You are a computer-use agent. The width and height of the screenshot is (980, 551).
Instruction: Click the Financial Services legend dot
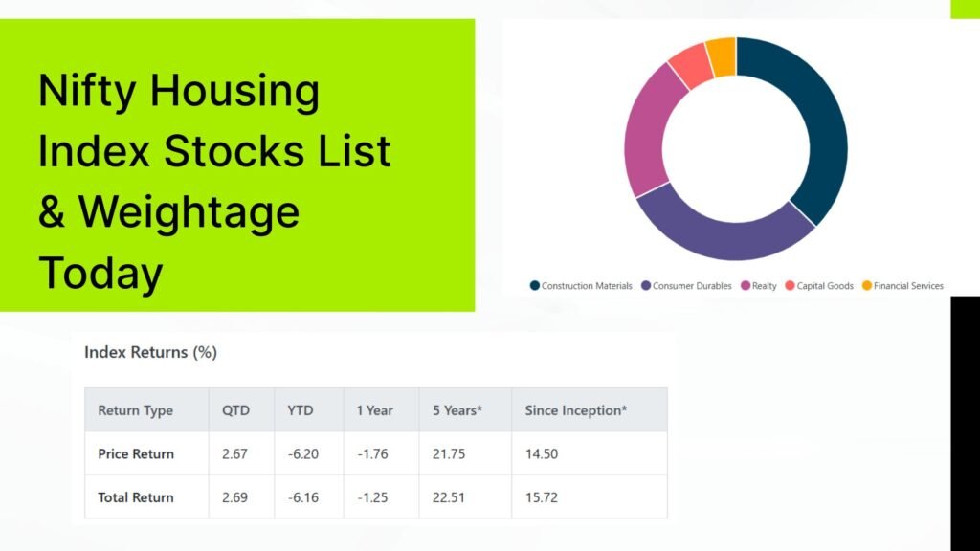[x=867, y=285]
